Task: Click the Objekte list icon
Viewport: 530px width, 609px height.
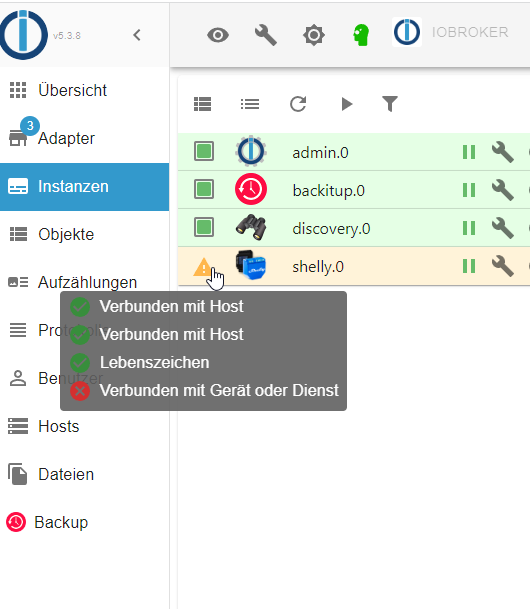Action: coord(18,234)
